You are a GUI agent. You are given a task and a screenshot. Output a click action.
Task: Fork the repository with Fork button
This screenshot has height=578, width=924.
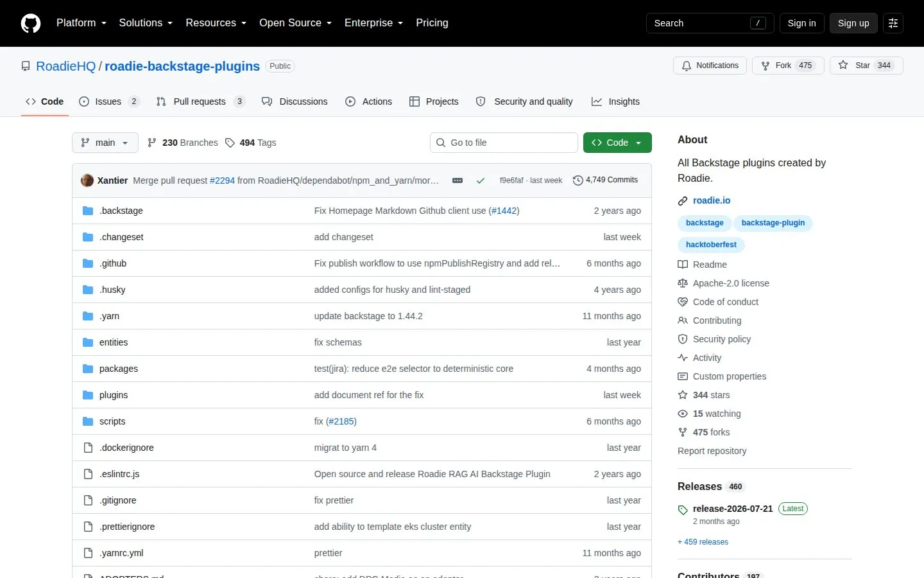coord(788,66)
